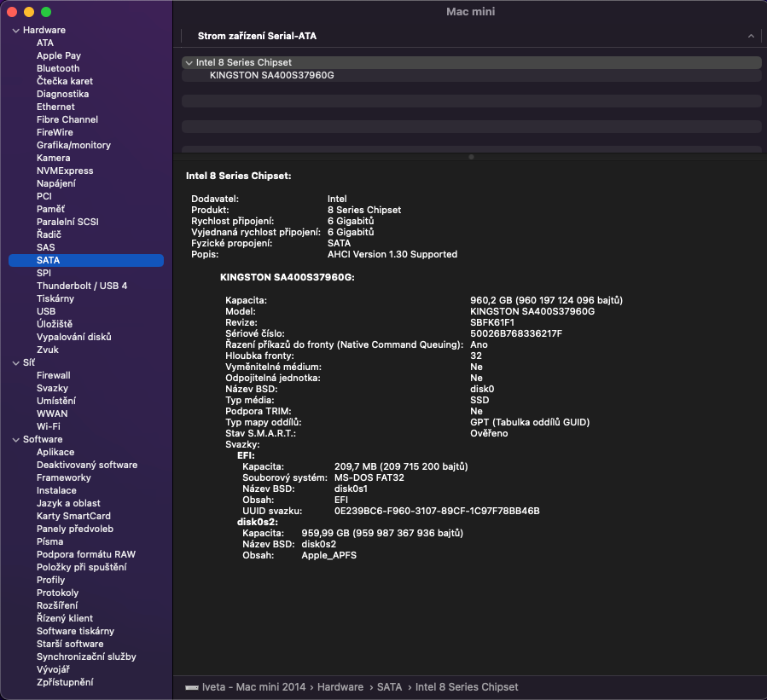Collapse the Software section chevron
This screenshot has height=700, width=767.
15,439
